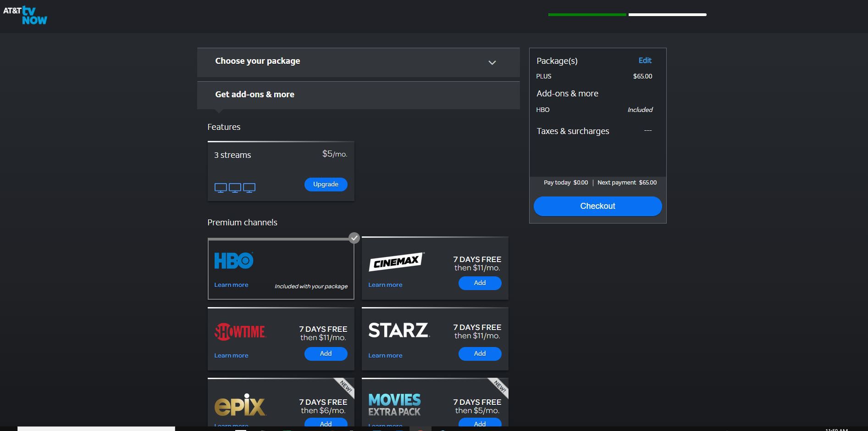
Task: Open Showtime Learn more link
Action: tap(231, 356)
